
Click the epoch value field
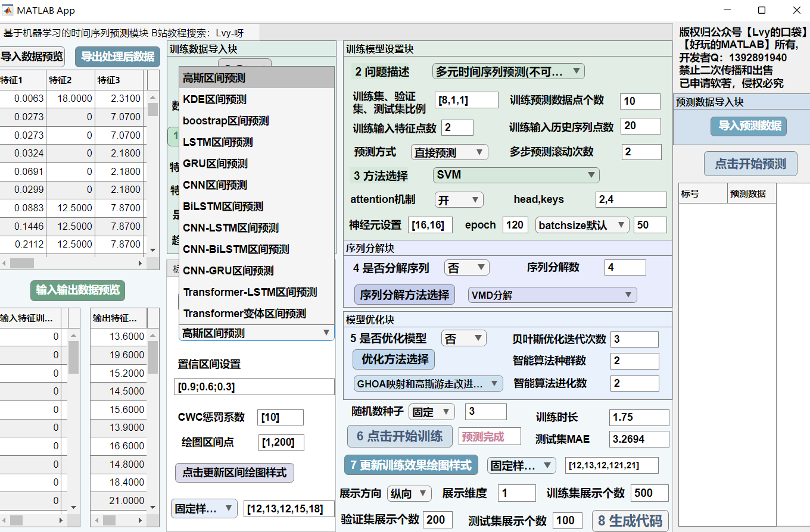tap(515, 225)
